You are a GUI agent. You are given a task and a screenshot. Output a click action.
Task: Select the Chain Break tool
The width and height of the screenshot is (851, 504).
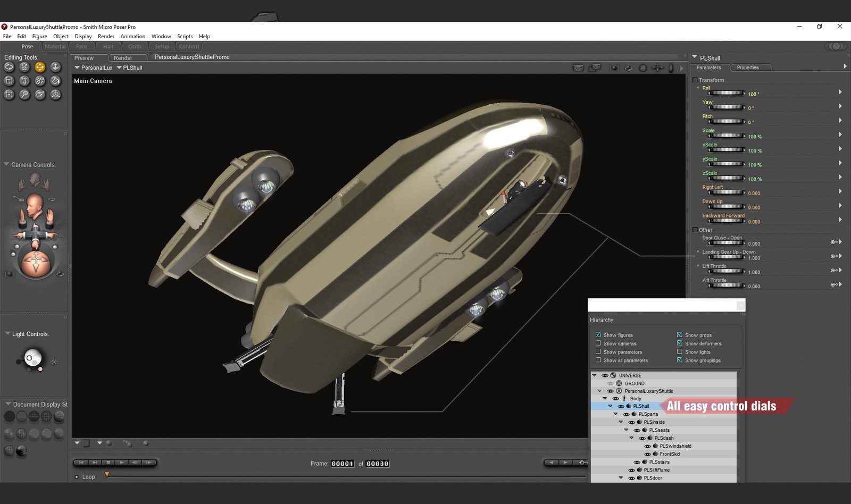tap(40, 81)
